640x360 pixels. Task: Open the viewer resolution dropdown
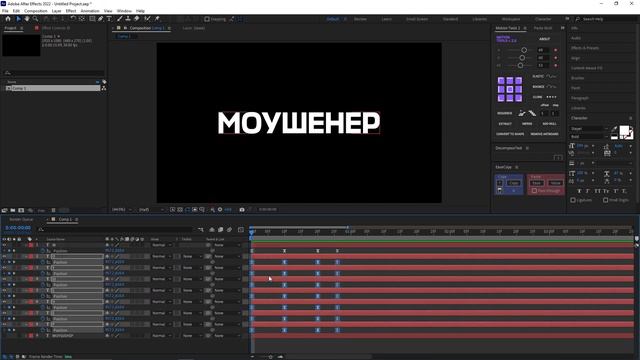coord(151,209)
